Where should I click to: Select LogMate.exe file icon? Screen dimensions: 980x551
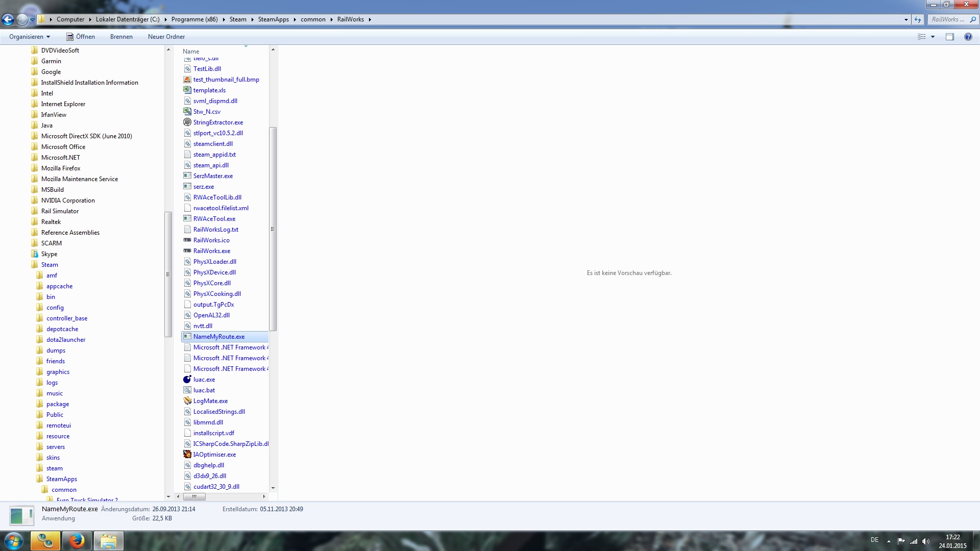187,401
